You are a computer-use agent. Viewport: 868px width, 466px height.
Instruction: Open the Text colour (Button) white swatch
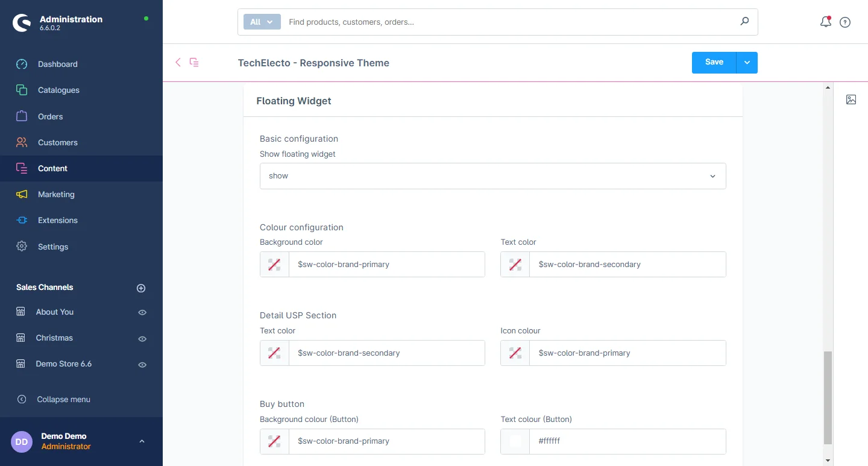[515, 441]
